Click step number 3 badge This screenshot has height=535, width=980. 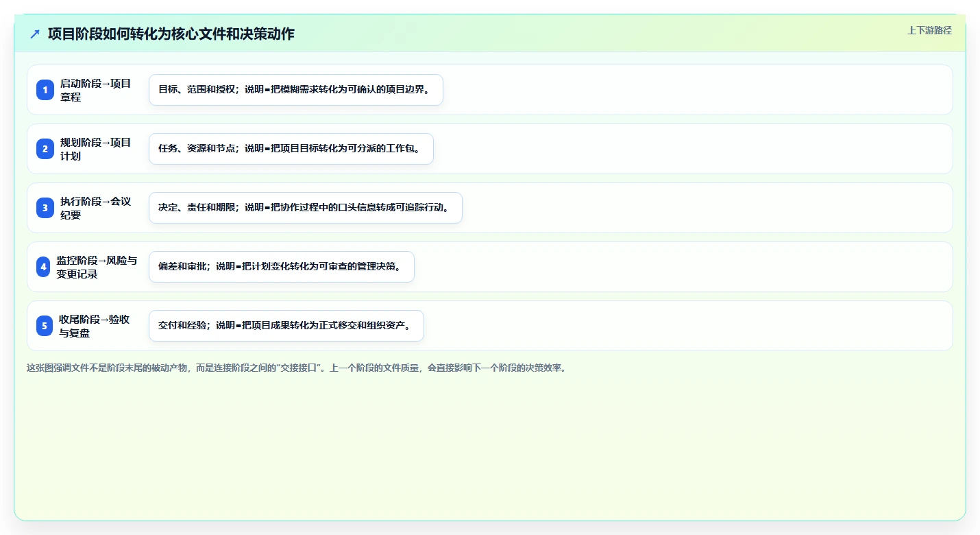tap(45, 208)
